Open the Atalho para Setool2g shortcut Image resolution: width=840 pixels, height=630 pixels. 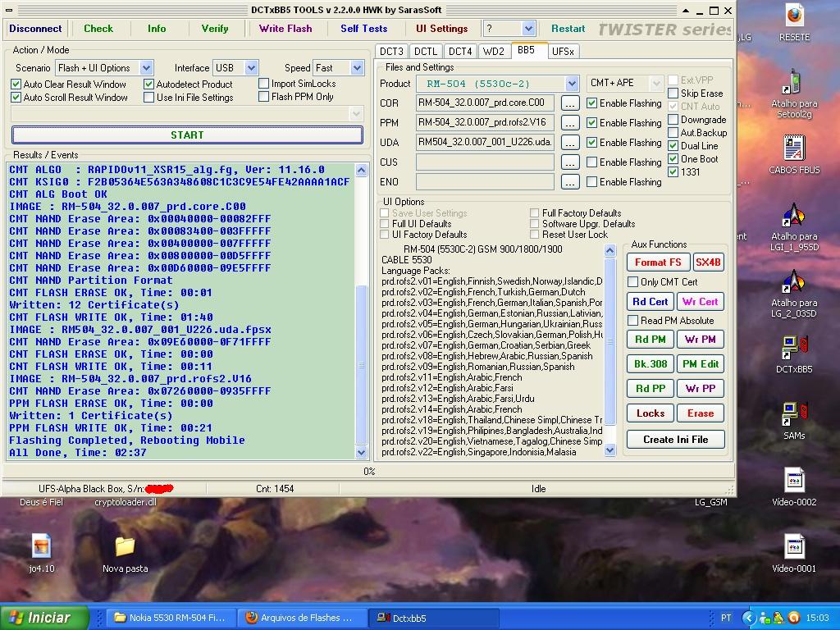(794, 94)
